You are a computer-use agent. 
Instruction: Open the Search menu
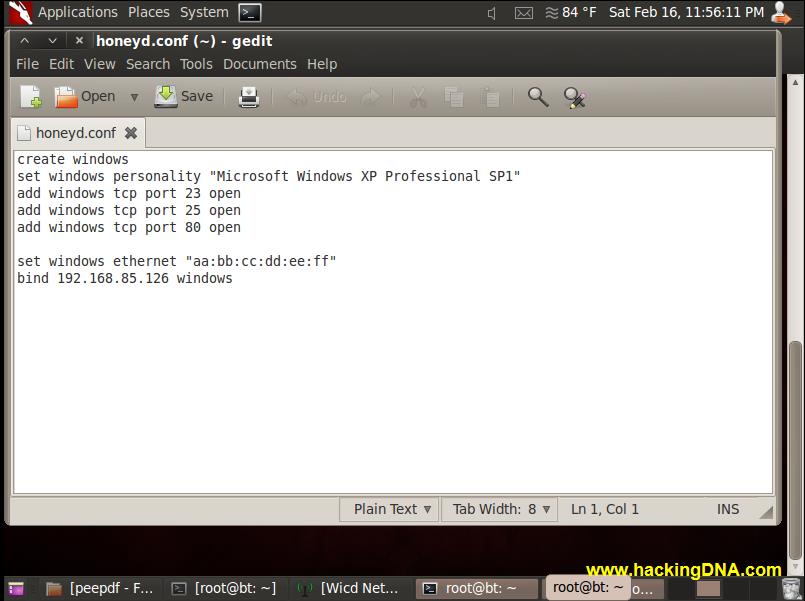click(148, 64)
